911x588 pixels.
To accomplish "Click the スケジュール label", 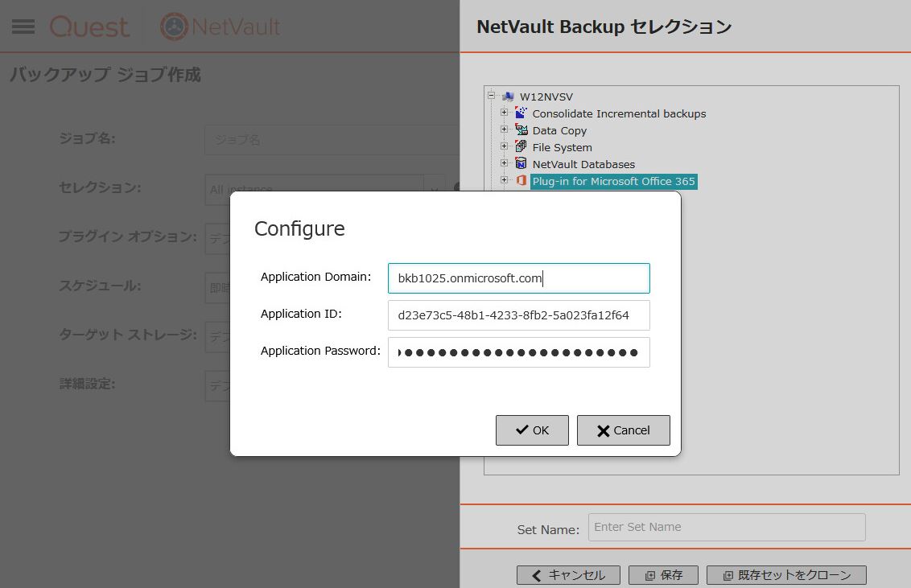I will click(x=100, y=286).
